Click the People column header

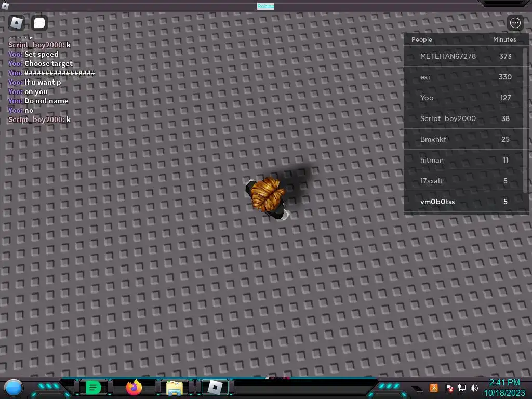422,39
